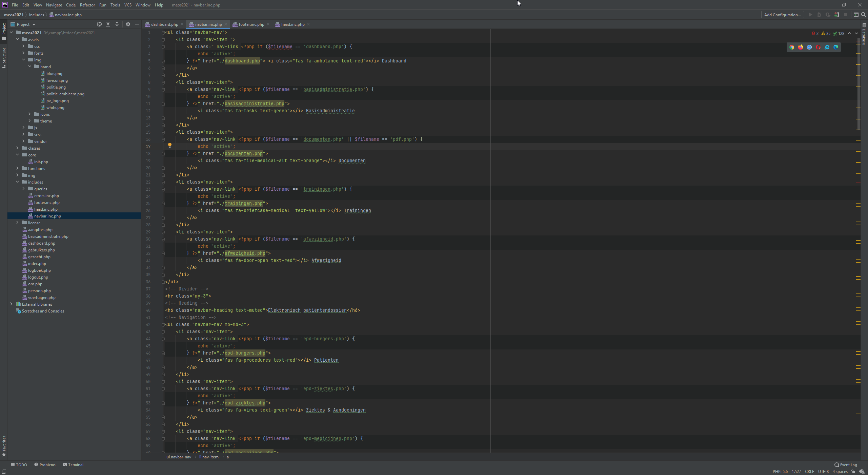Open the Refactor menu
The height and width of the screenshot is (475, 868).
(x=87, y=5)
